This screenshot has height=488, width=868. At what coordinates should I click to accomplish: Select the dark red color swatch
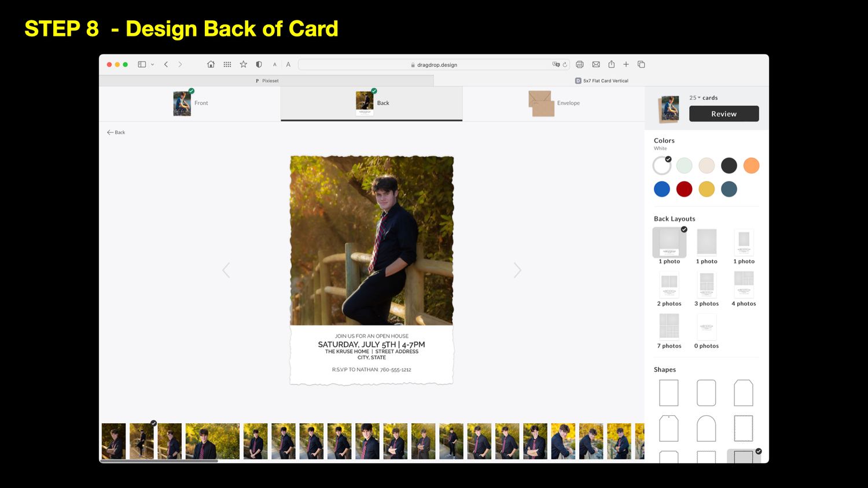point(684,189)
